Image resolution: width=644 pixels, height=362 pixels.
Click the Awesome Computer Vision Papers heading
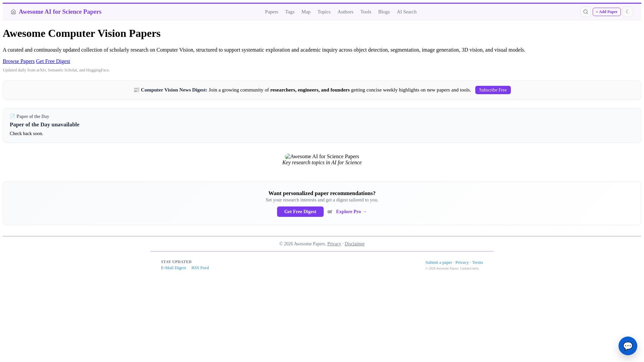(x=82, y=33)
